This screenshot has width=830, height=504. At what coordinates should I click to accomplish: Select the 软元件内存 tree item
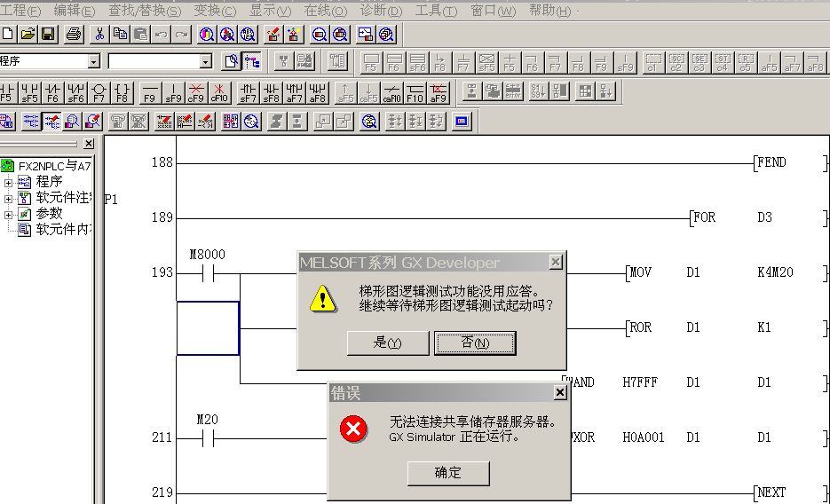coord(62,229)
